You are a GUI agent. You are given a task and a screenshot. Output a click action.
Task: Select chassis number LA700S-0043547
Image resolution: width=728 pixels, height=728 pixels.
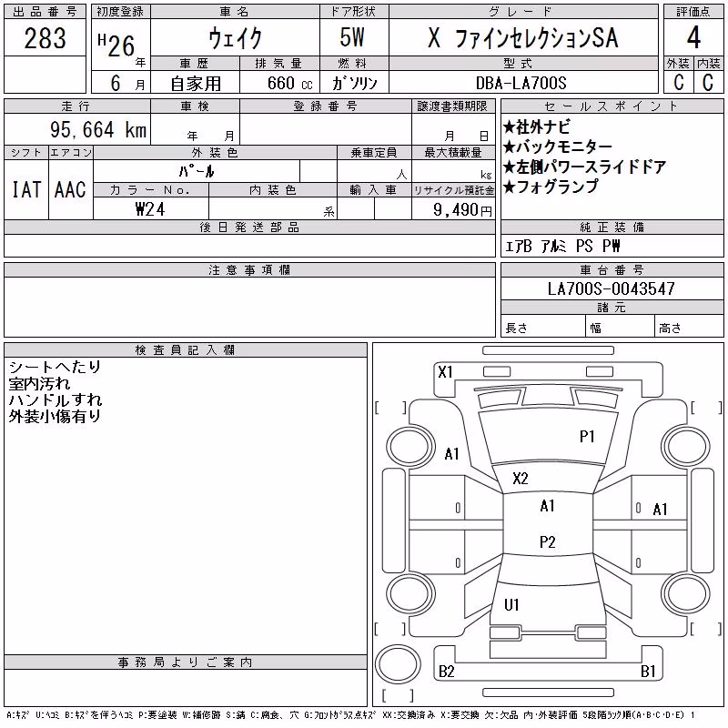tap(611, 288)
